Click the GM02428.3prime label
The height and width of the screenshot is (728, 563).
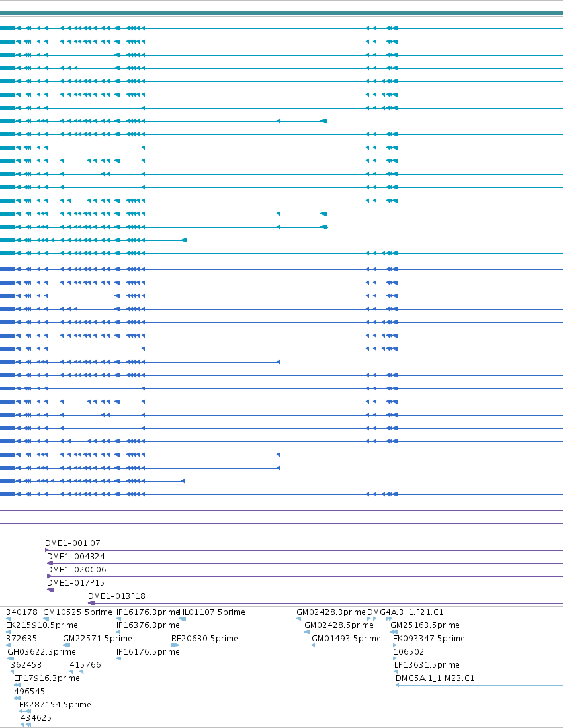(x=331, y=612)
